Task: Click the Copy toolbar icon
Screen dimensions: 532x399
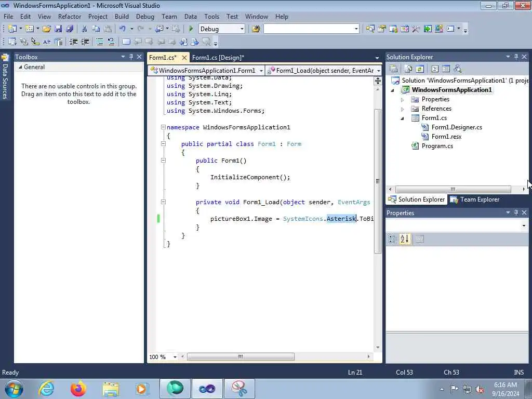Action: click(96, 29)
